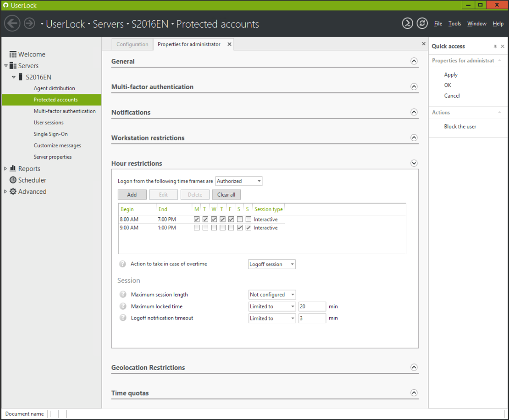Viewport: 509px width, 420px height.
Task: Close the Quick access panel
Action: coord(502,46)
